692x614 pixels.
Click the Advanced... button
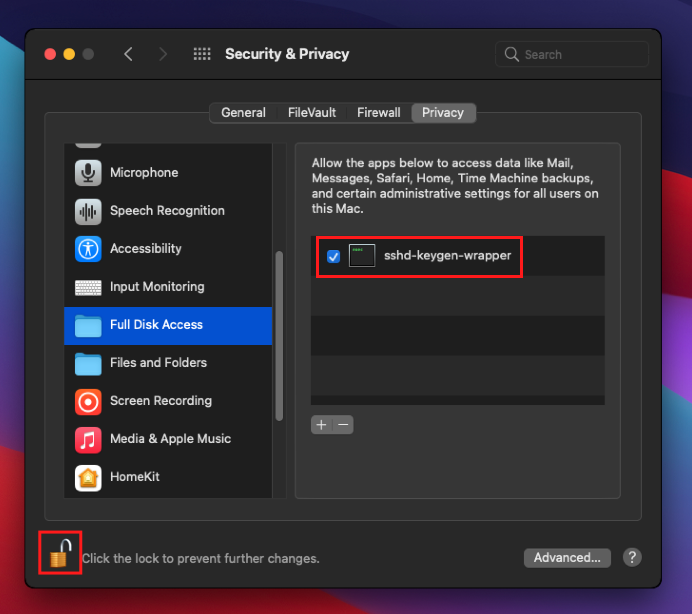point(567,558)
